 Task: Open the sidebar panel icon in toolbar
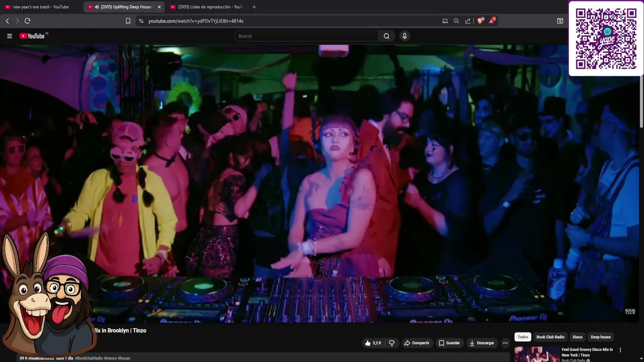click(x=560, y=21)
